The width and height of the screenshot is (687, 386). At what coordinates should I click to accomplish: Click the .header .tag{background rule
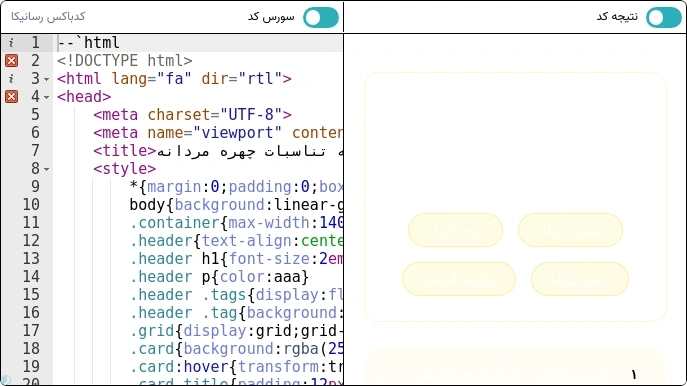236,312
